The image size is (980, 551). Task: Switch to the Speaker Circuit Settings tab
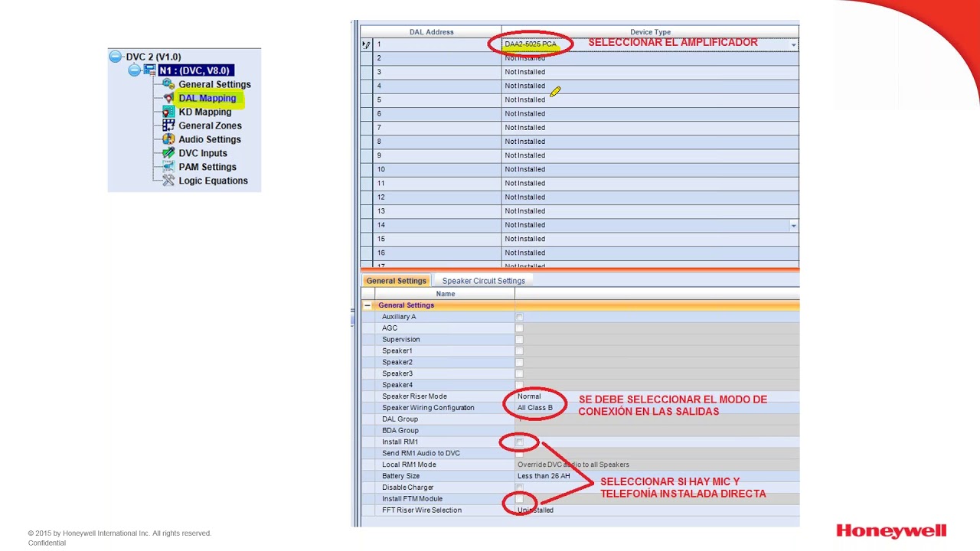point(483,281)
